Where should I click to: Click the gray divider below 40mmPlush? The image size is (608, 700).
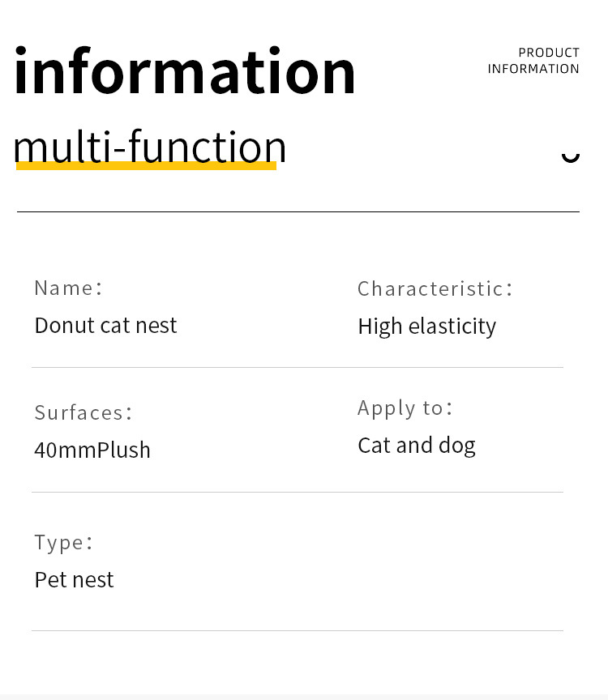298,492
